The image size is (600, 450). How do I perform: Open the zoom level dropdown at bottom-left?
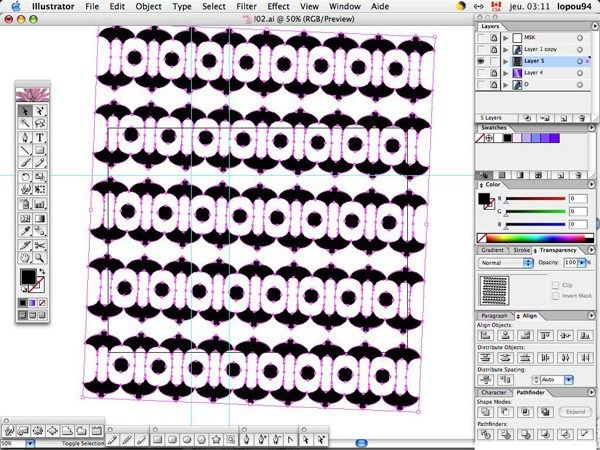[x=30, y=443]
